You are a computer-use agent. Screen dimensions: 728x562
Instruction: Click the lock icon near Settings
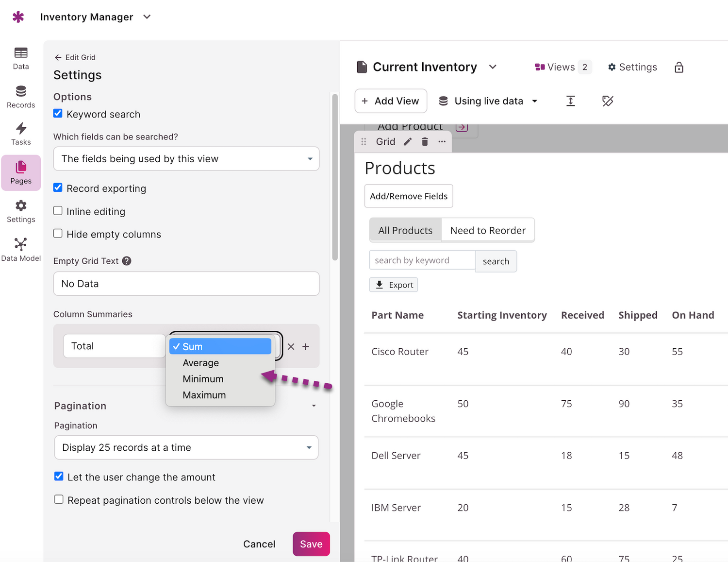point(678,68)
